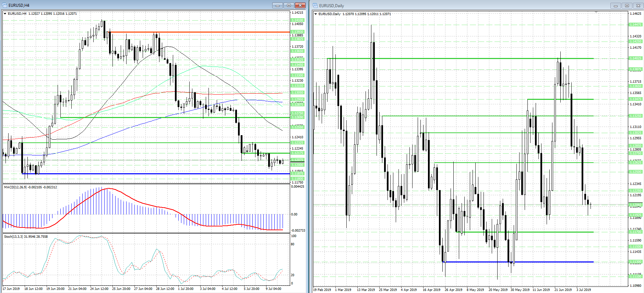Click the EURUSD,H4 window title icon
The height and width of the screenshot is (293, 644).
pyautogui.click(x=4, y=5)
